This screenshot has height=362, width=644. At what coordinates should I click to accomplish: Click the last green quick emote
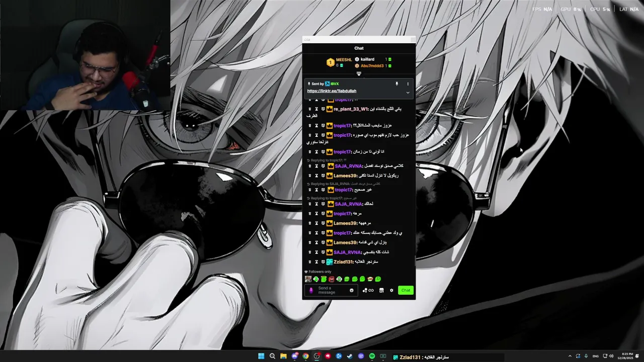(378, 279)
